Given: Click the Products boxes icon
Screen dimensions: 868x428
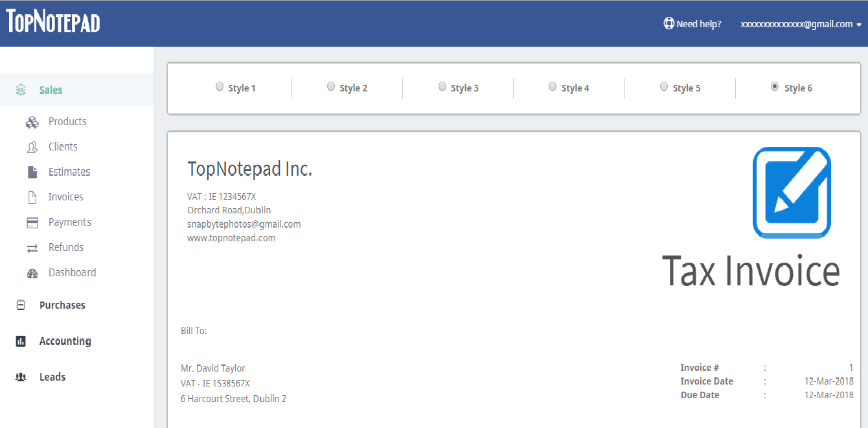Looking at the screenshot, I should click(32, 122).
